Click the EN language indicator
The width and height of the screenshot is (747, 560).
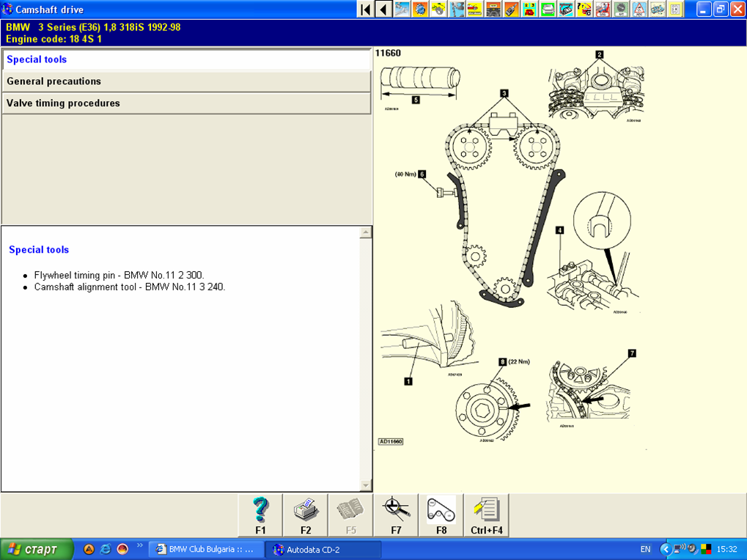[x=646, y=550]
